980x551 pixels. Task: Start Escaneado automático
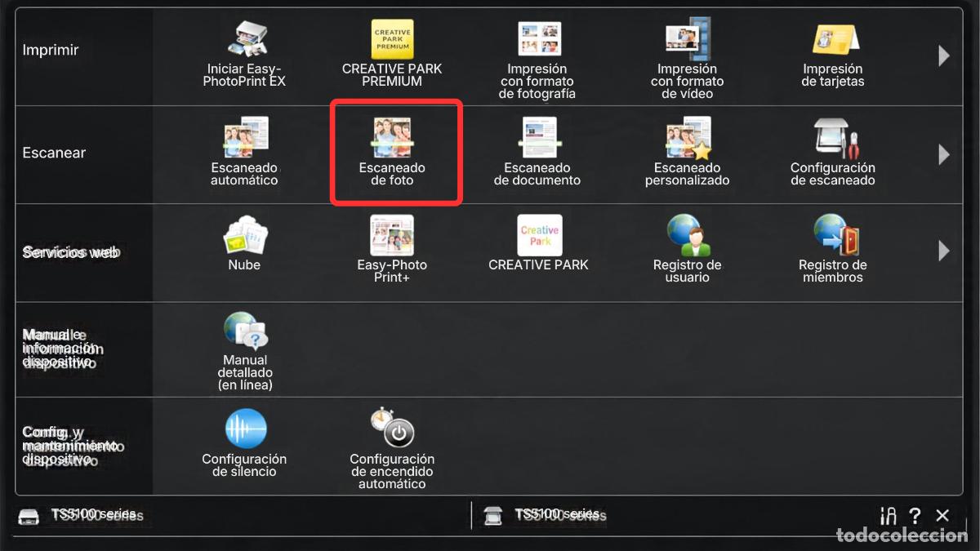click(244, 152)
